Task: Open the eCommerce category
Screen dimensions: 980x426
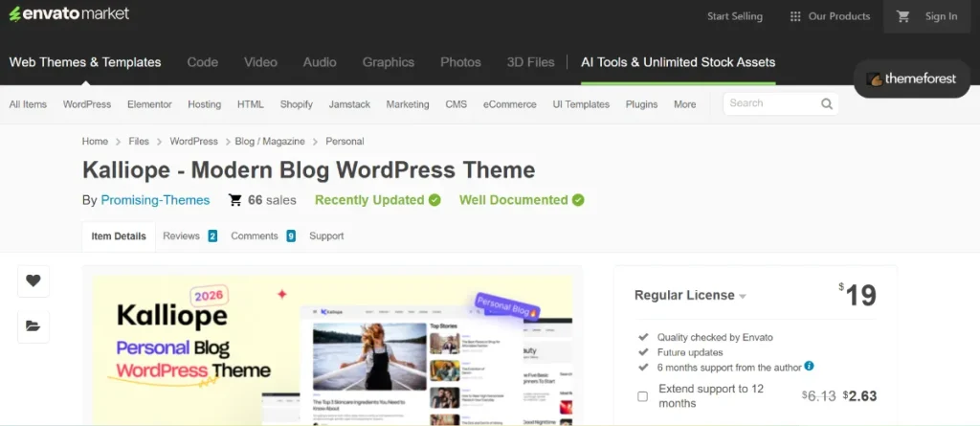Action: click(509, 104)
